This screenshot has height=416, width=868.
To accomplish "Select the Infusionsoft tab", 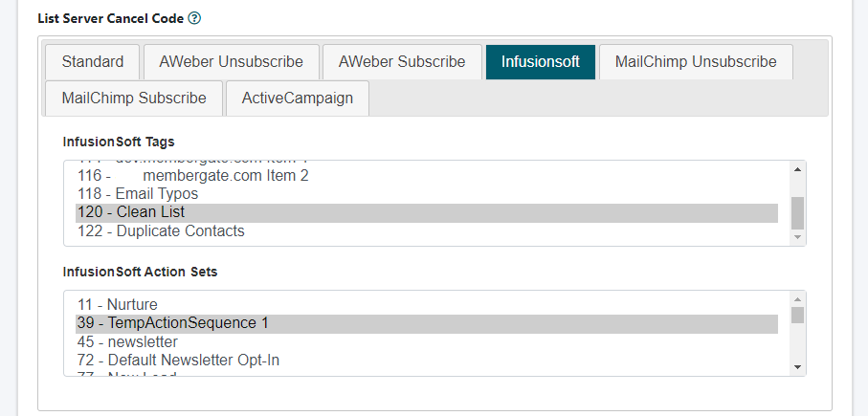I will coord(541,62).
